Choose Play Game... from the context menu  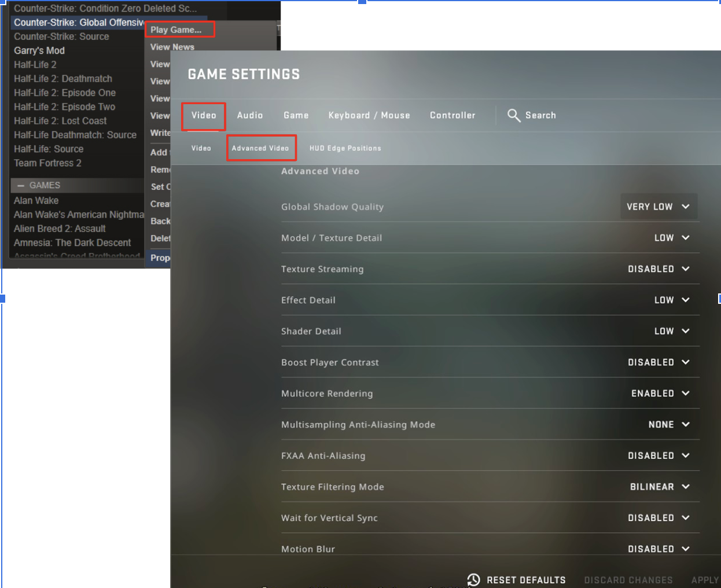(176, 30)
